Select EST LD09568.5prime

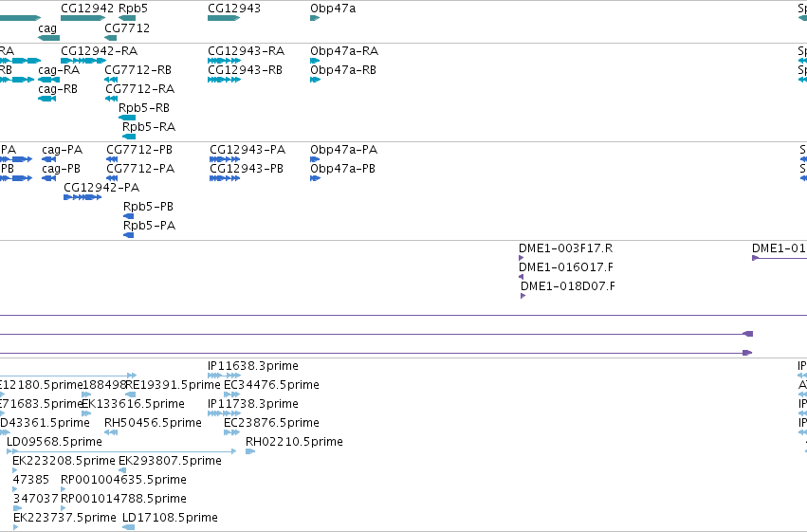(x=121, y=451)
